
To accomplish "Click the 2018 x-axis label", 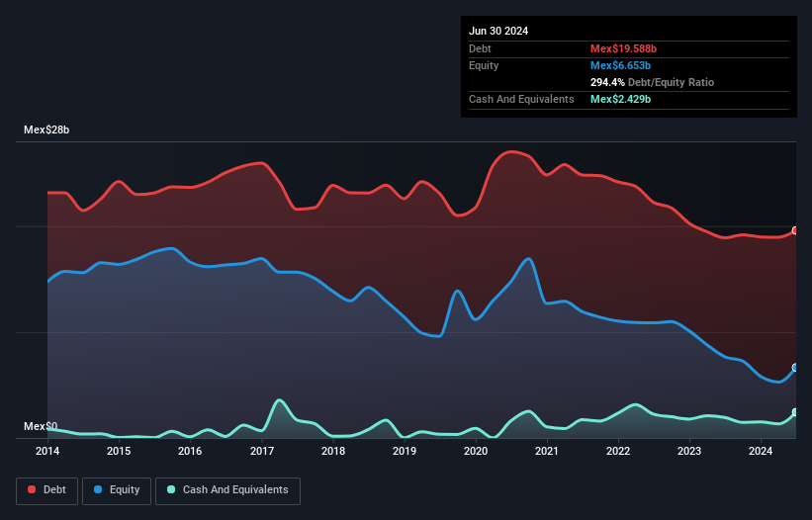I will coord(333,451).
